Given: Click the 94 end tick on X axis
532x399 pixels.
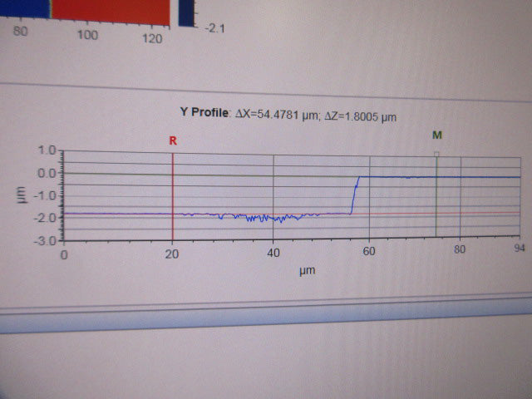Looking at the screenshot, I should point(520,247).
